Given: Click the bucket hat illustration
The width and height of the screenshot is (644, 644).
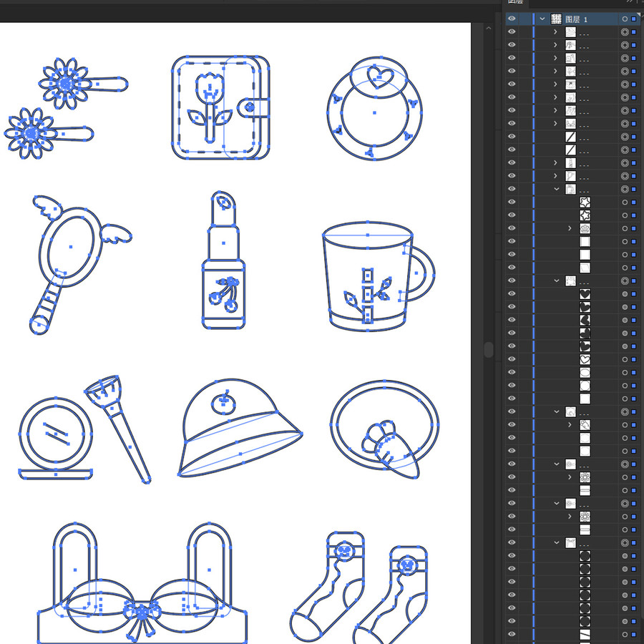Looking at the screenshot, I should pyautogui.click(x=240, y=428).
